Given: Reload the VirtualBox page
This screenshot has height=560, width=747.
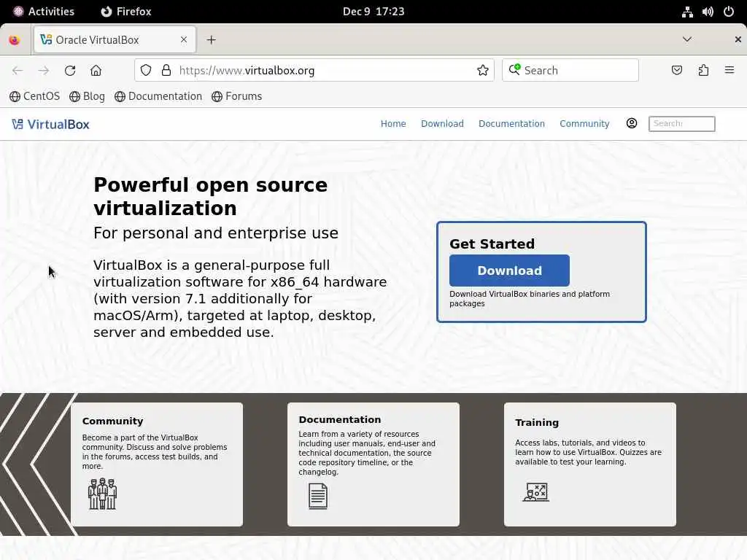Looking at the screenshot, I should point(70,71).
